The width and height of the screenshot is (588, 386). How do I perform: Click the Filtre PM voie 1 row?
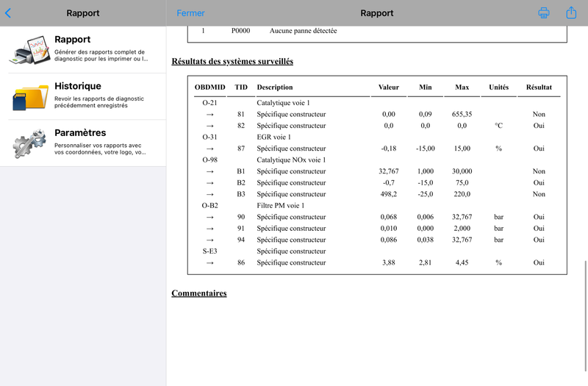(377, 206)
